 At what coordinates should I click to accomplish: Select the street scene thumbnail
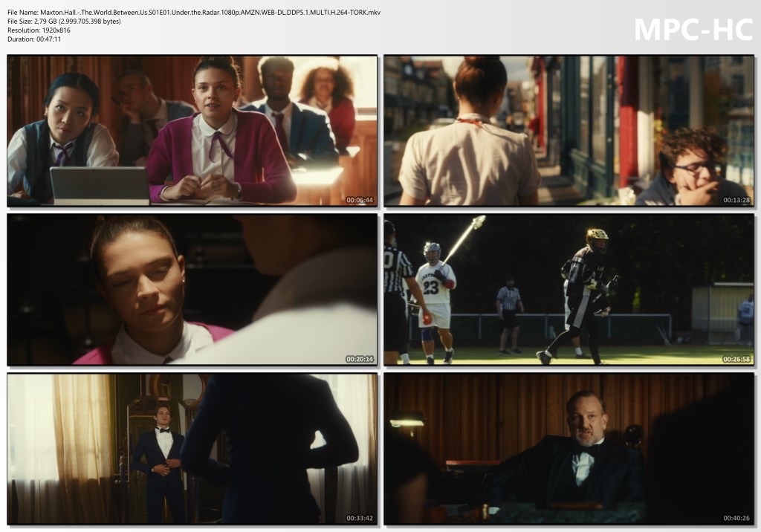click(x=569, y=131)
